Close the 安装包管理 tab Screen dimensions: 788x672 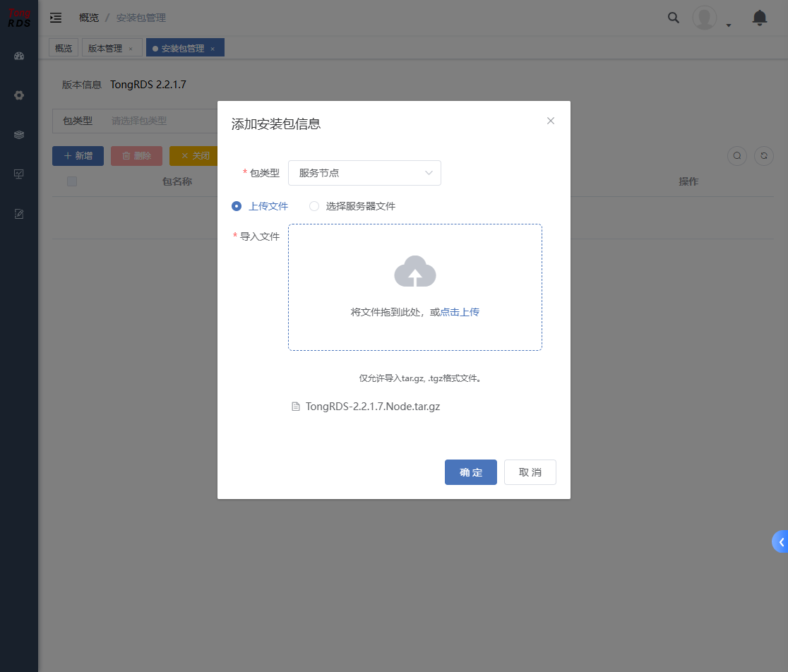(213, 49)
